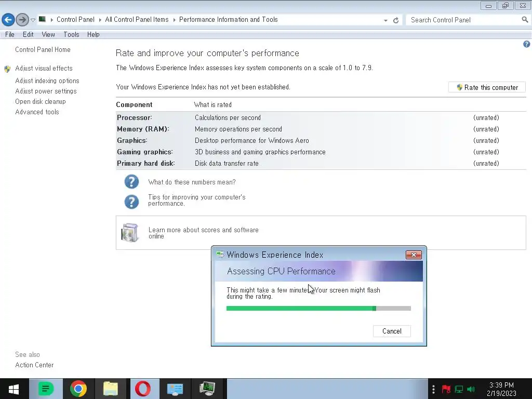
Task: Click the question icon beside performance tips
Action: [x=131, y=202]
